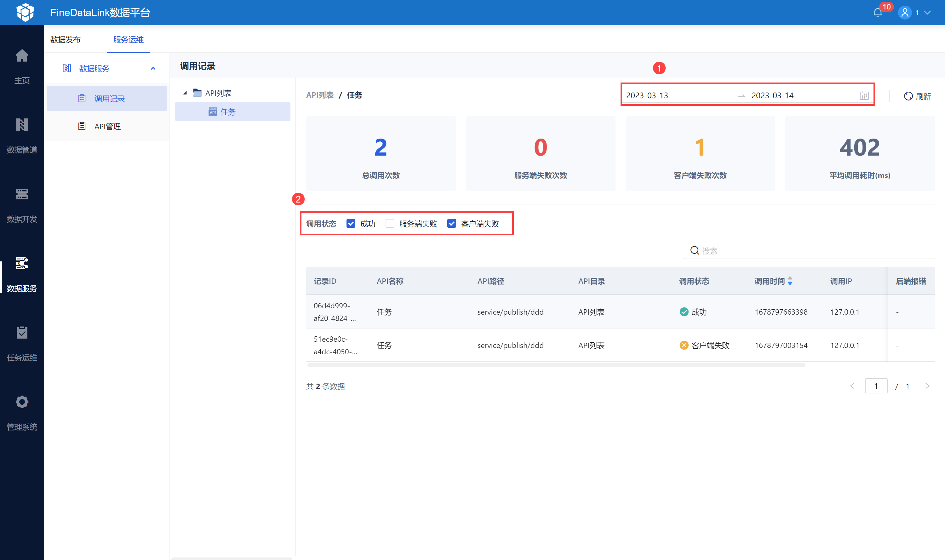Viewport: 945px width, 560px height.
Task: Enable 服务端失败 status checkbox
Action: (x=390, y=224)
